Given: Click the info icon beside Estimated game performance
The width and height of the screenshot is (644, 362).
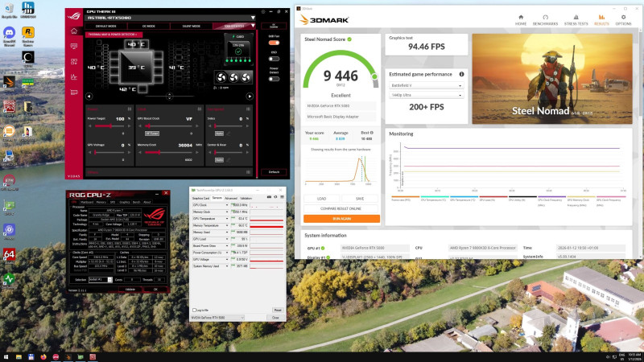Looking at the screenshot, I should point(461,74).
